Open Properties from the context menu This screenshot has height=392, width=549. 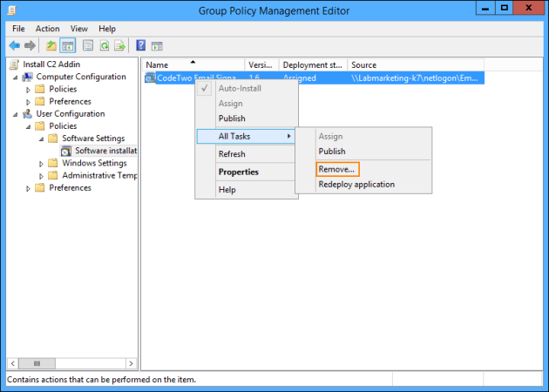[246, 172]
